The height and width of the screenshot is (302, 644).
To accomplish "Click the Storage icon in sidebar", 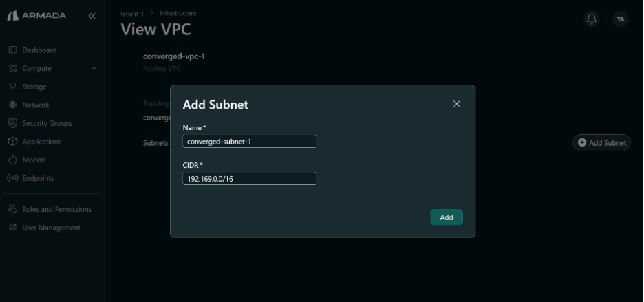I will 13,87.
